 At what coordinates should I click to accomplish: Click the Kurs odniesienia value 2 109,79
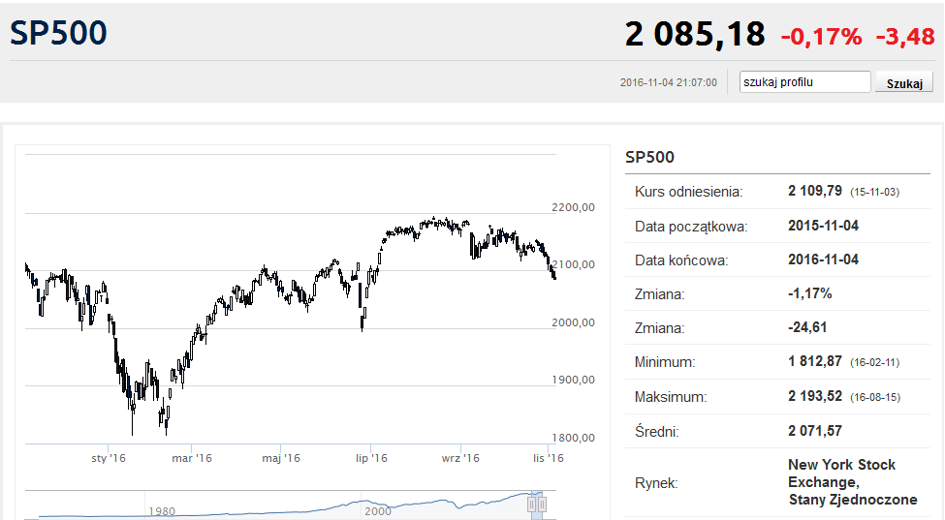(815, 191)
